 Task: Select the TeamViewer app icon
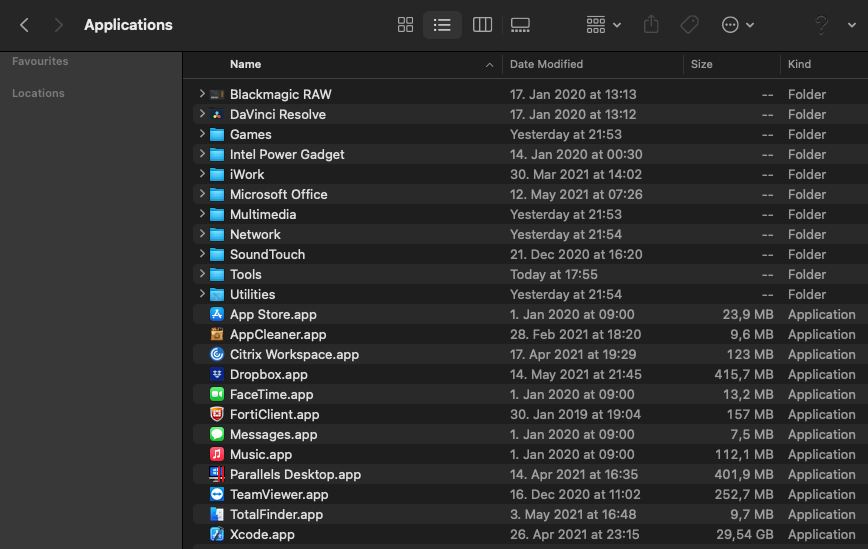click(217, 494)
